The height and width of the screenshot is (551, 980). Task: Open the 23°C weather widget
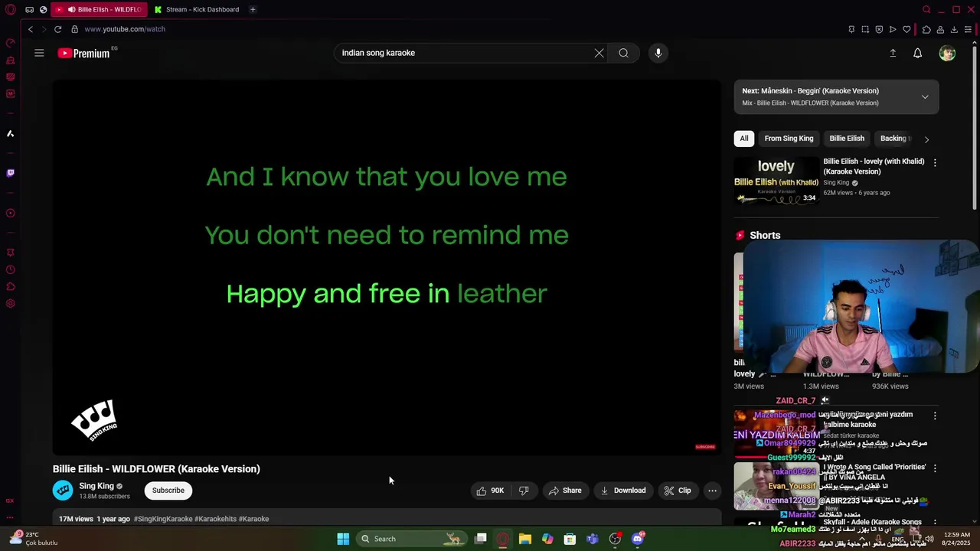click(x=34, y=539)
